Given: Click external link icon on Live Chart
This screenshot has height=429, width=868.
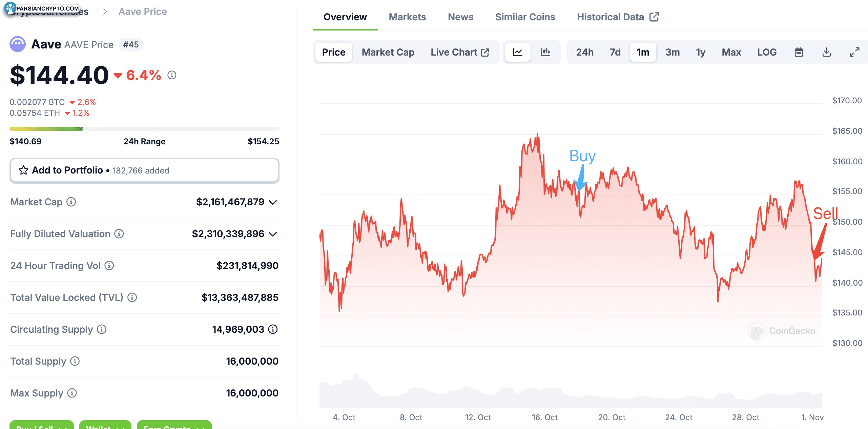Looking at the screenshot, I should coord(485,52).
